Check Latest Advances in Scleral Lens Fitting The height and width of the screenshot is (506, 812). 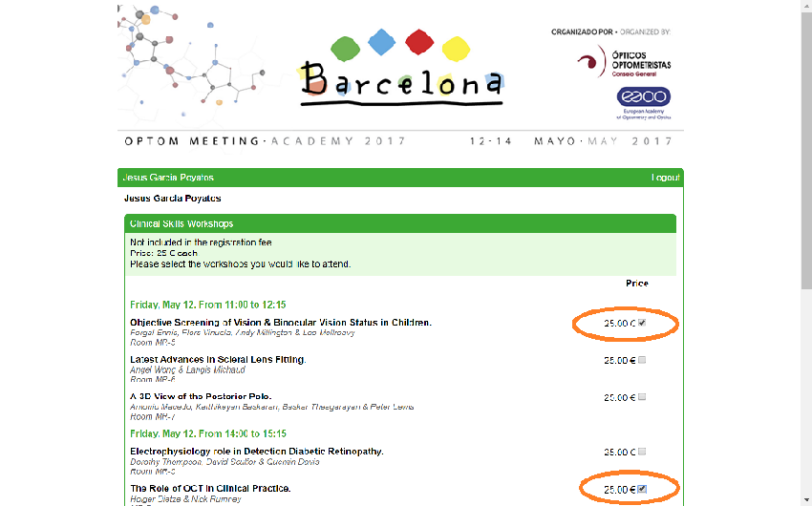click(642, 360)
